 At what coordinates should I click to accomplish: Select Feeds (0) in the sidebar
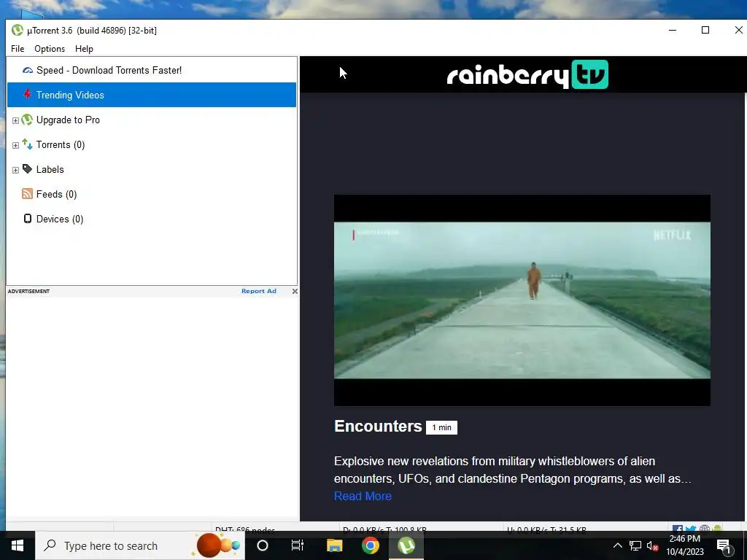tap(56, 194)
